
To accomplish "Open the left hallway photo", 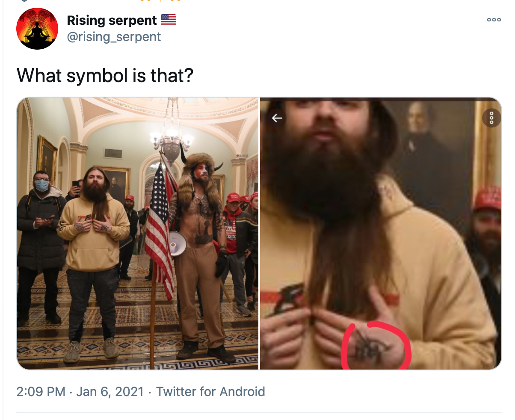I will (x=137, y=234).
